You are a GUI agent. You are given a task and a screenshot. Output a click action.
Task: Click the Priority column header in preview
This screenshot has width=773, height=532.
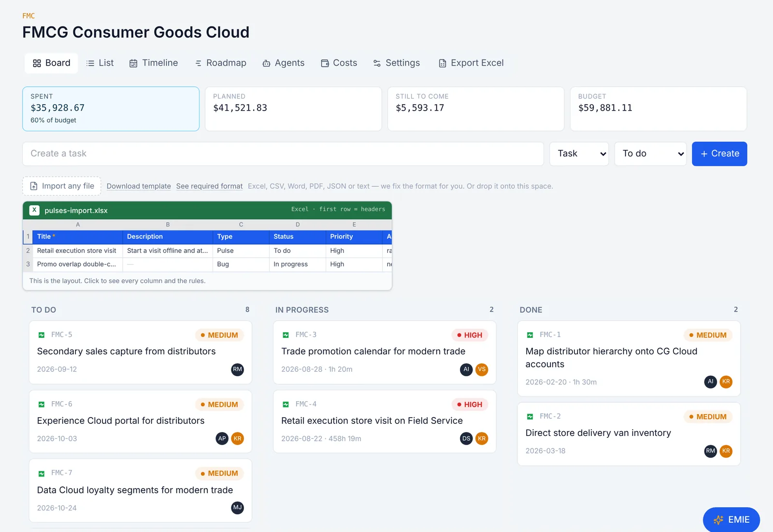coord(354,237)
